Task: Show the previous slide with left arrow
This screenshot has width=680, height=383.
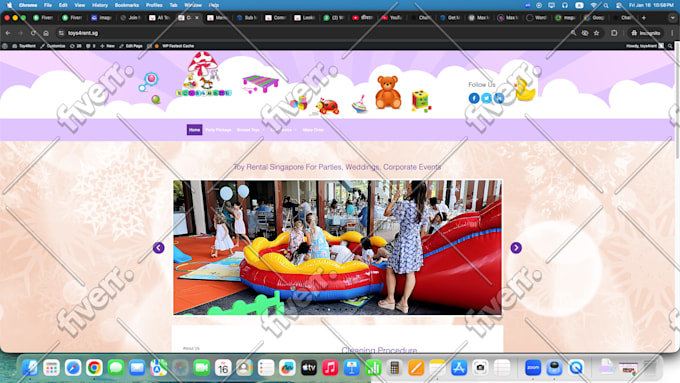Action: 159,248
